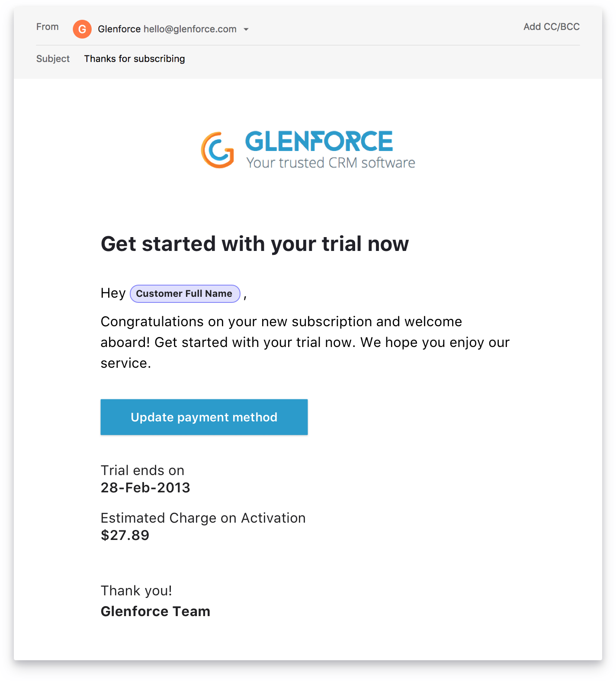
Task: Open the sender address dropdown arrow
Action: [246, 29]
